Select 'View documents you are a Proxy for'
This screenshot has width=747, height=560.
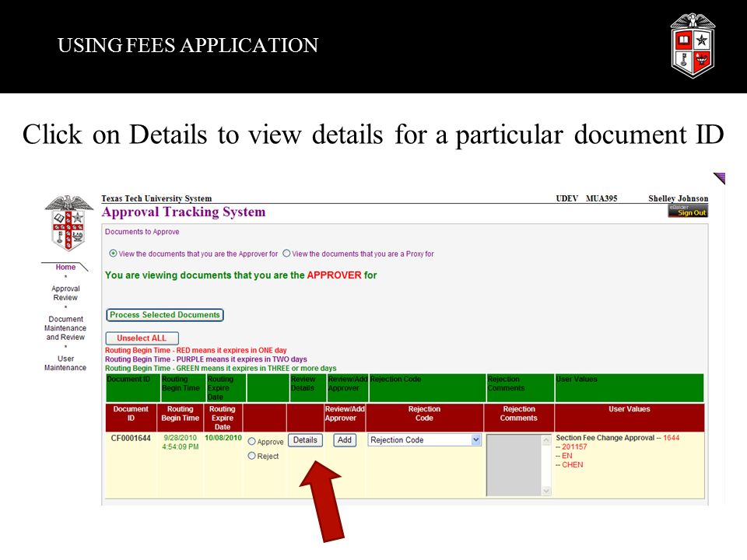286,254
